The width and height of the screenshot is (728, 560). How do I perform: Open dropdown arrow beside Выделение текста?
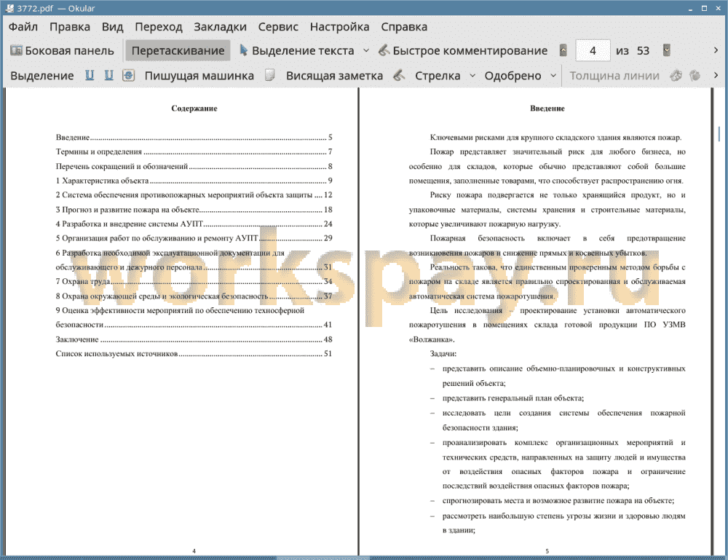pos(366,51)
